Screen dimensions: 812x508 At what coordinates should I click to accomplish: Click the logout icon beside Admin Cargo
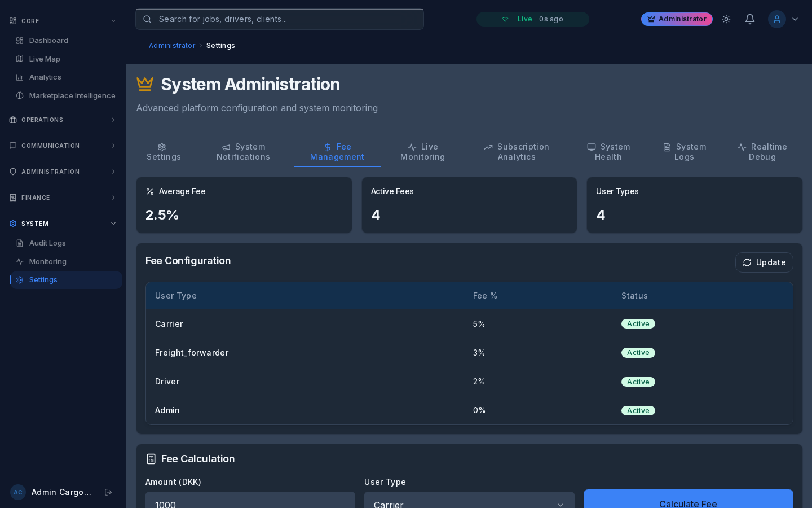pyautogui.click(x=108, y=492)
